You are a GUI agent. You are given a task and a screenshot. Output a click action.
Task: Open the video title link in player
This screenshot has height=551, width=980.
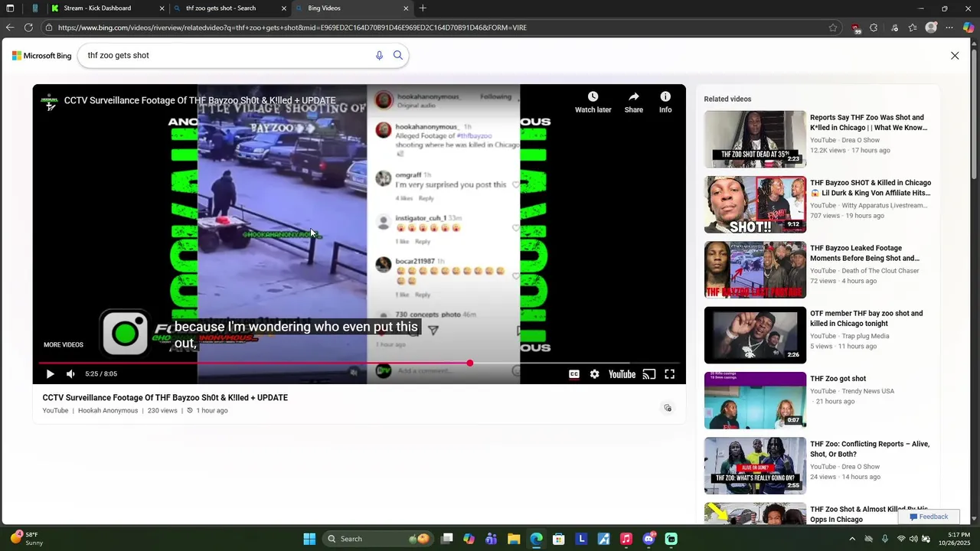pyautogui.click(x=200, y=100)
